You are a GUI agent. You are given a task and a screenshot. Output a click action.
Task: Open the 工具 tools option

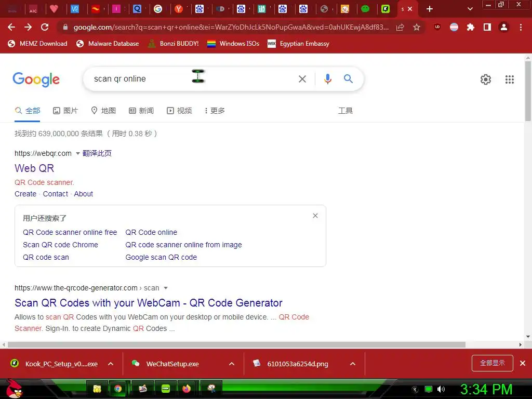coord(345,111)
